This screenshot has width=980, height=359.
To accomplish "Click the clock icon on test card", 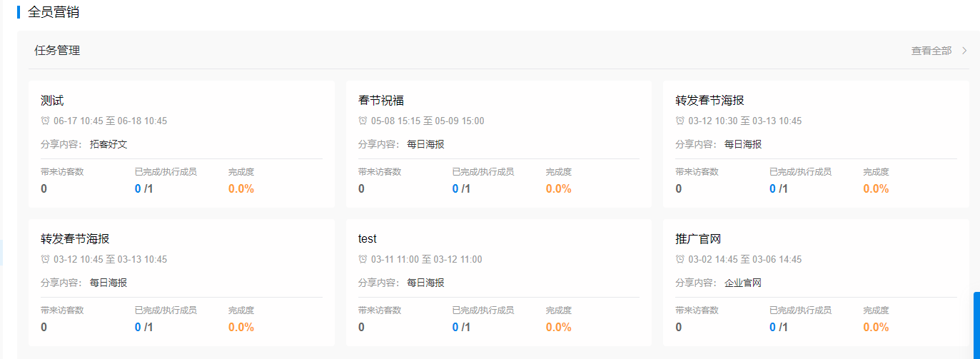I will [363, 259].
